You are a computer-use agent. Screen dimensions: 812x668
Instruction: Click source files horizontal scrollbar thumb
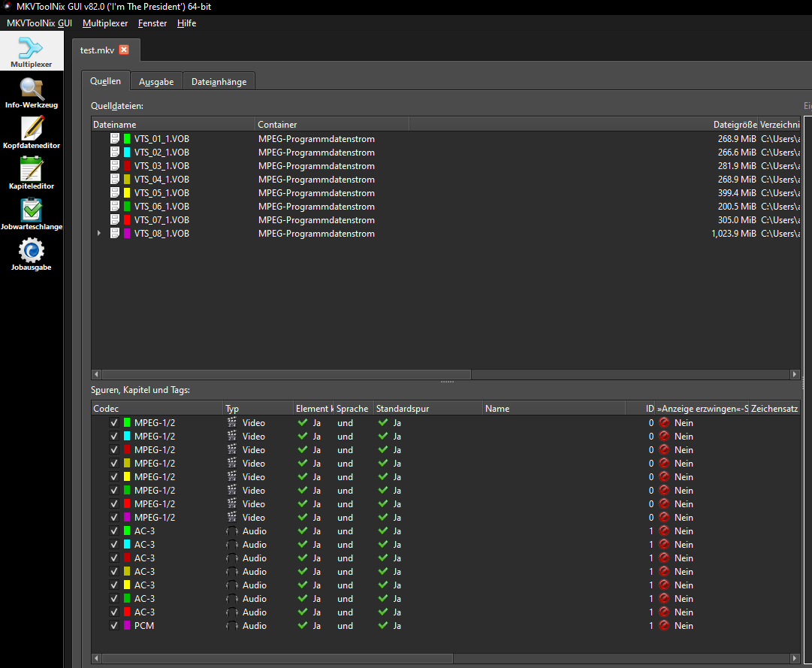coord(286,374)
